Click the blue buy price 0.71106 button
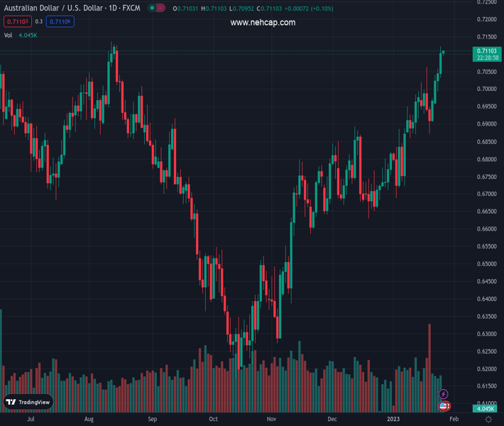This screenshot has height=426, width=504. 60,22
